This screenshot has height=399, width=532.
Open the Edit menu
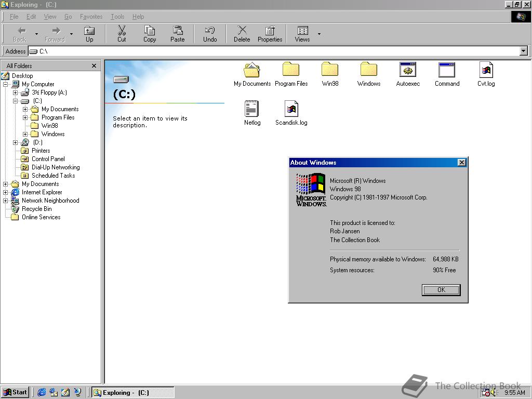(31, 17)
